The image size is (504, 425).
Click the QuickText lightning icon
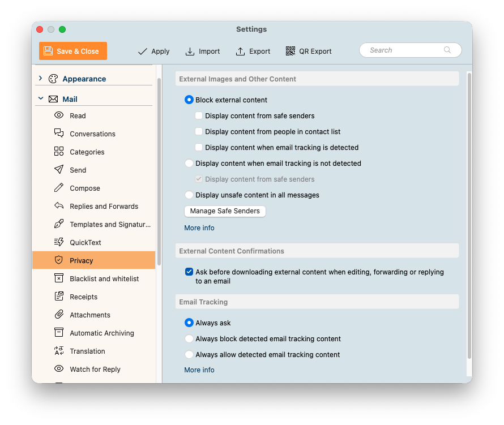[59, 242]
